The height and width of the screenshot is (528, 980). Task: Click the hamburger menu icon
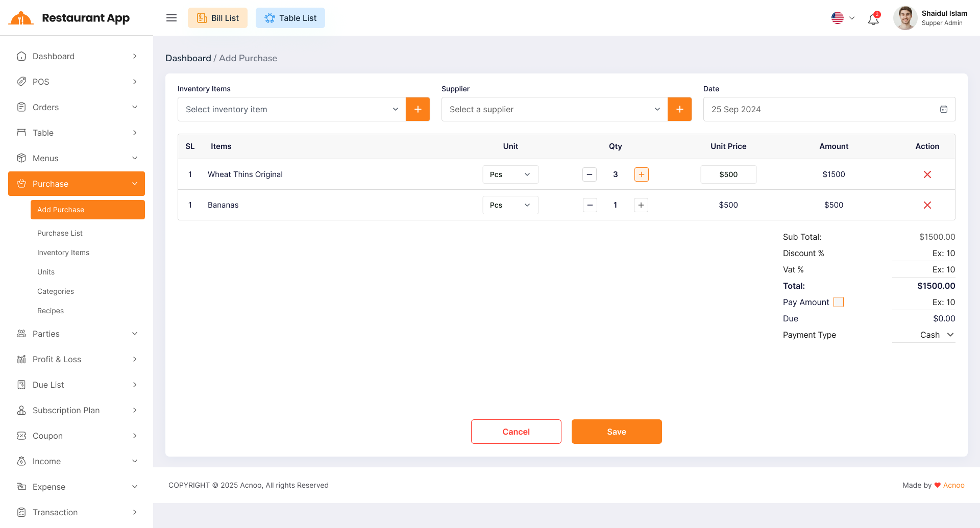tap(171, 18)
